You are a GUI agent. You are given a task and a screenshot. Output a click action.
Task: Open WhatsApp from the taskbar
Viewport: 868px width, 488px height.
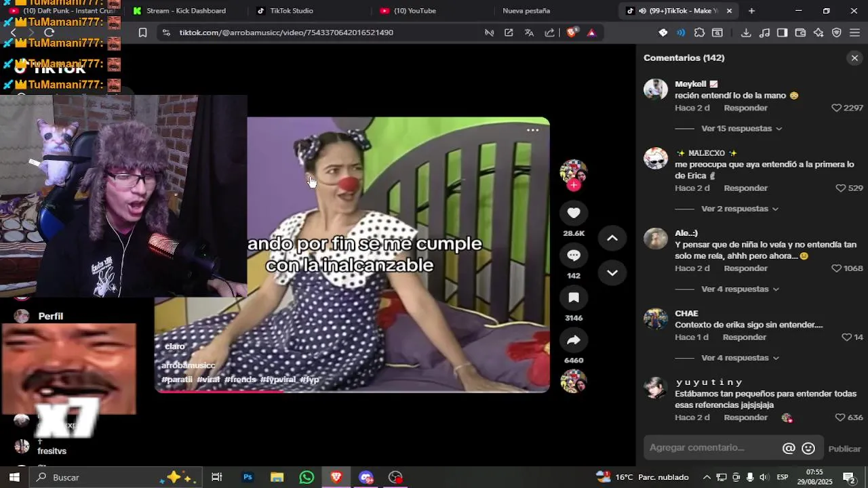point(307,477)
